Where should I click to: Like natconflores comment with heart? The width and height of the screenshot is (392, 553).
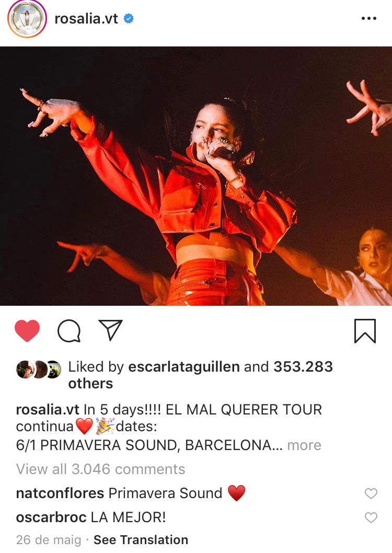coord(371,493)
